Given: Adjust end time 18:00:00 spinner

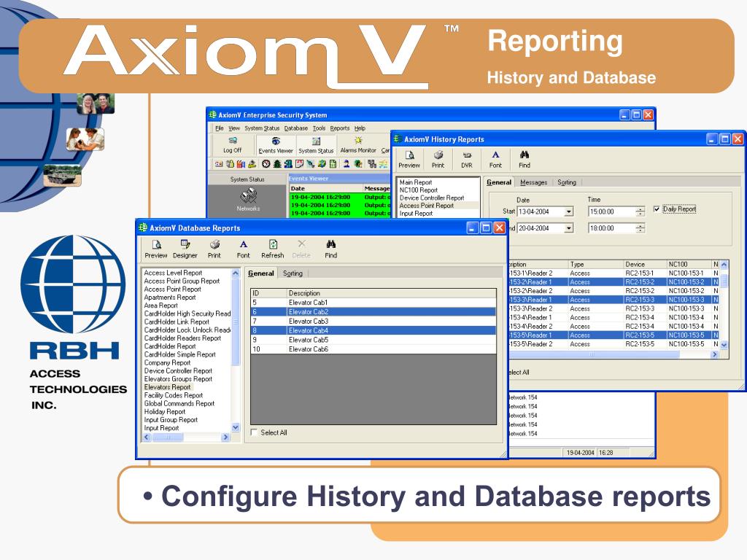Looking at the screenshot, I should click(640, 228).
